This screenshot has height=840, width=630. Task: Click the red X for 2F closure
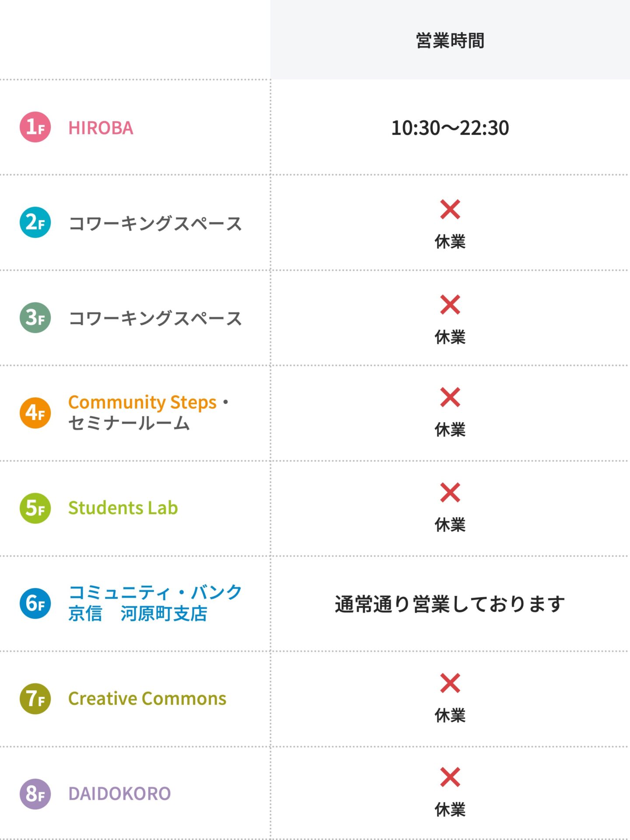tap(450, 209)
